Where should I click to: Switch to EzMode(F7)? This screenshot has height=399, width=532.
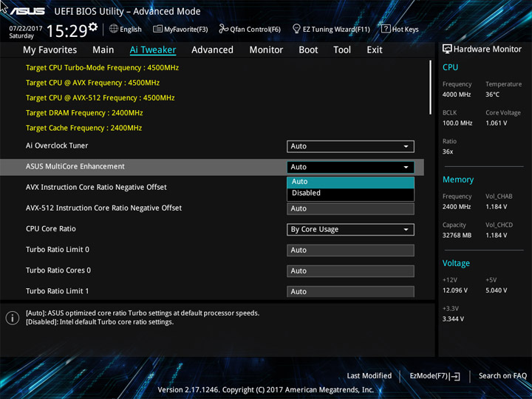[434, 376]
